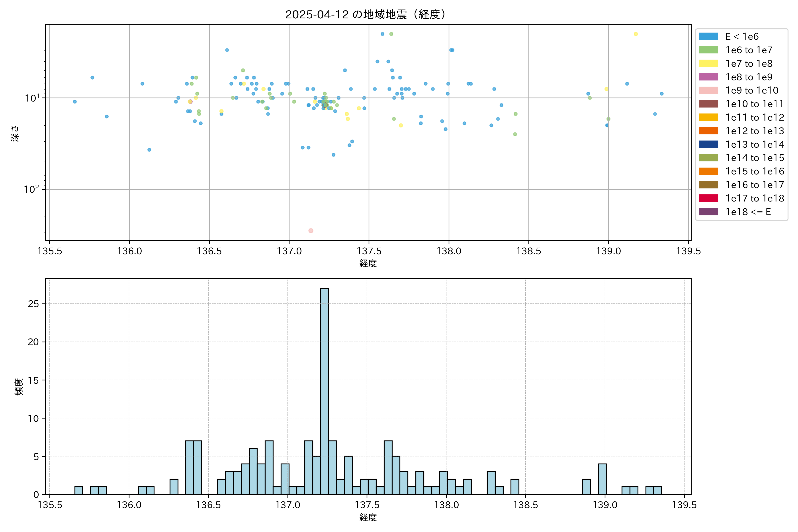This screenshot has height=532, width=798.
Task: Click the '頻度' histogram y-axis label
Action: [19, 386]
